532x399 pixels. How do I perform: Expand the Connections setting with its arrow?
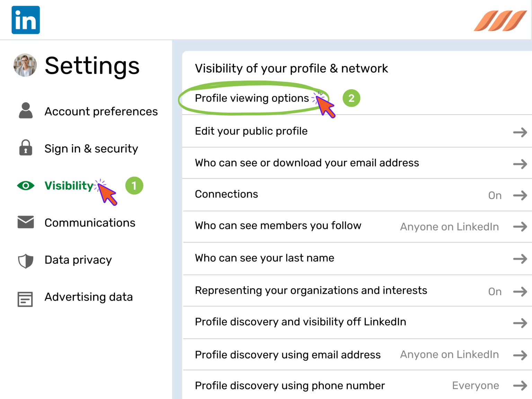pos(520,195)
